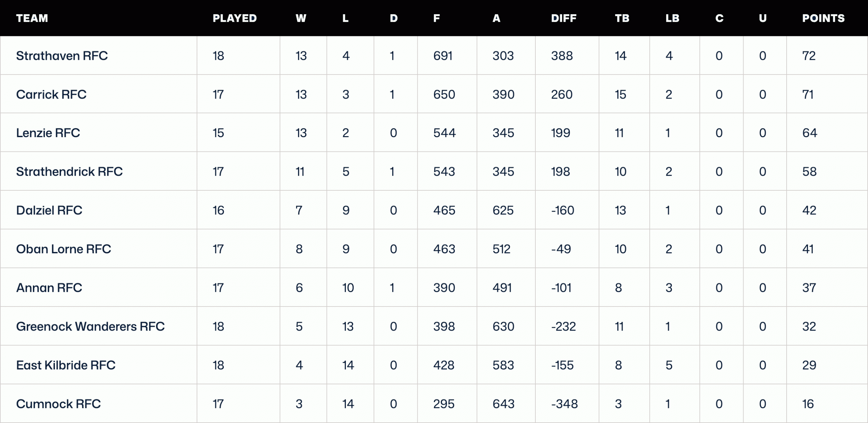Select the Oban Lorne RFC name
Image resolution: width=868 pixels, height=423 pixels.
coord(63,249)
